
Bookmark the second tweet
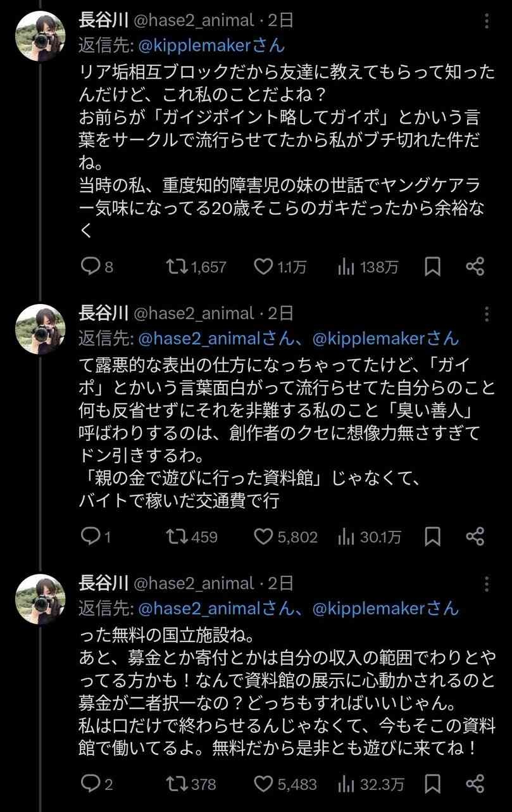click(x=432, y=537)
